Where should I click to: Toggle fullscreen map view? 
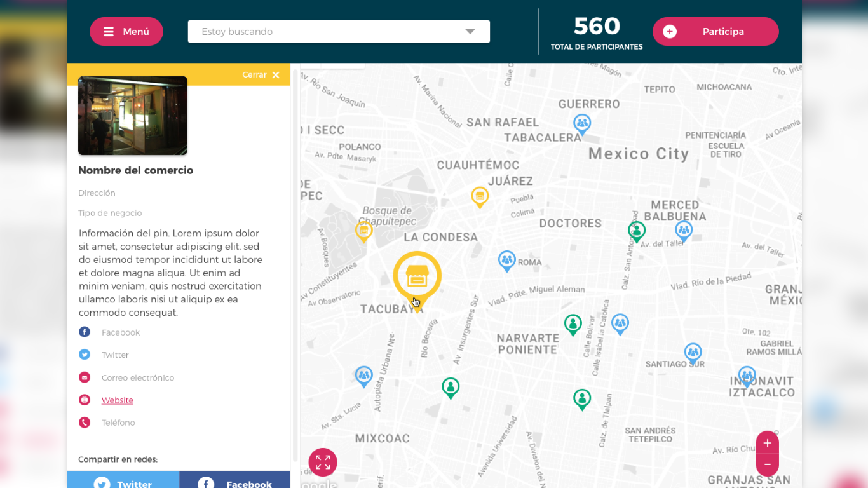(323, 462)
